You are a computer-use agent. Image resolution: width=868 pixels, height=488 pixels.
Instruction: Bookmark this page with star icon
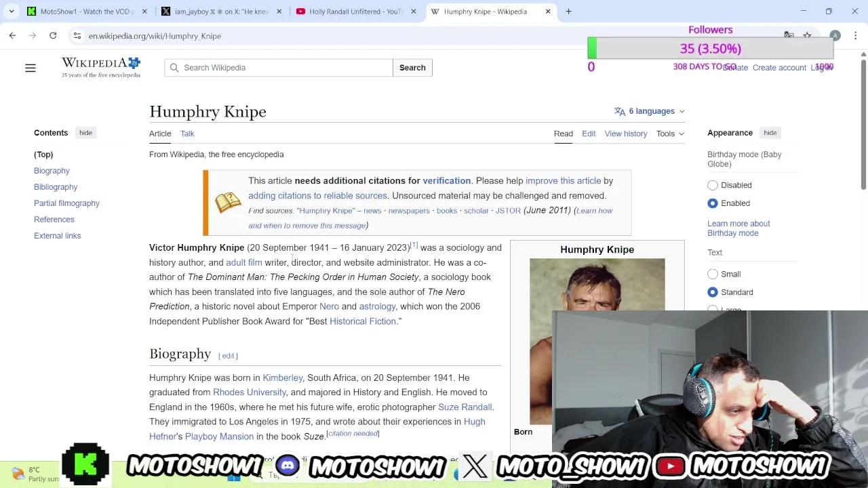(x=807, y=35)
